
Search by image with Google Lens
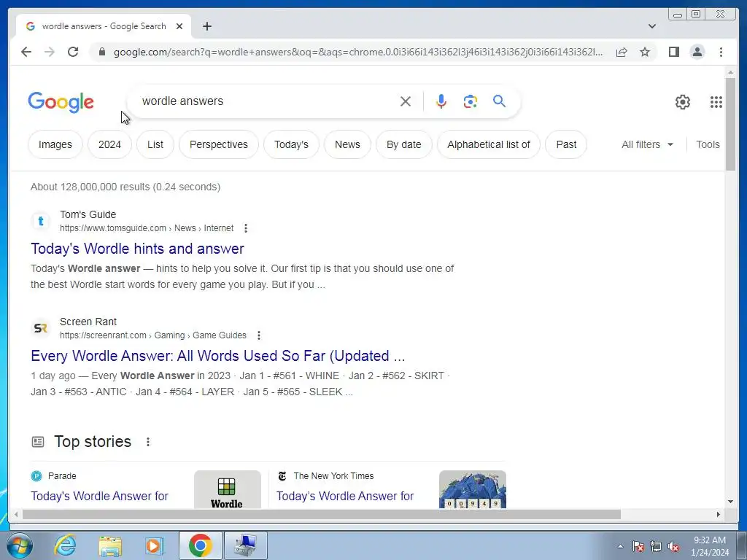click(471, 101)
